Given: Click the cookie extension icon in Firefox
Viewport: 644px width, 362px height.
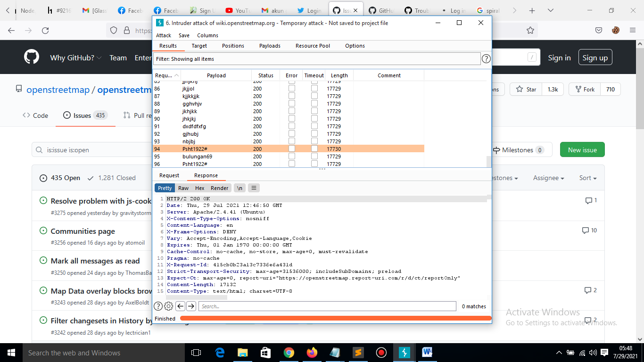Looking at the screenshot, I should tap(616, 30).
